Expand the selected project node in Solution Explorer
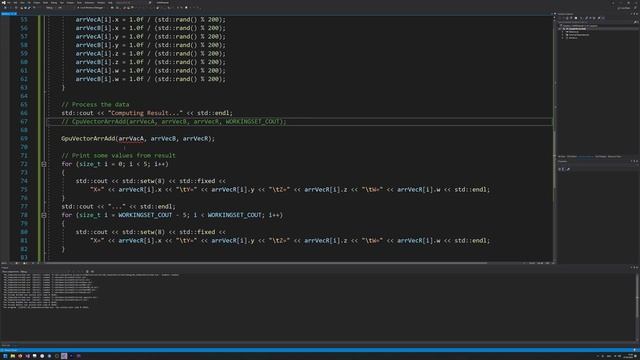The image size is (640, 360). 560,29
